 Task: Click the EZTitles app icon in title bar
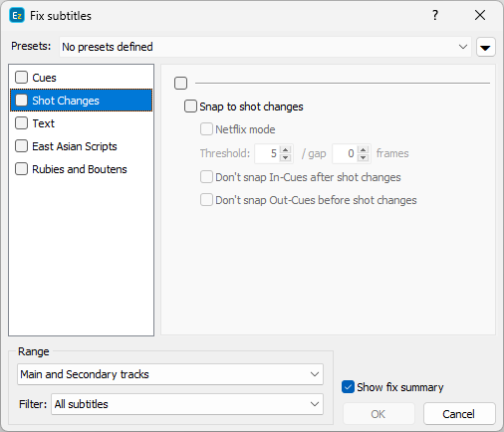click(x=17, y=15)
